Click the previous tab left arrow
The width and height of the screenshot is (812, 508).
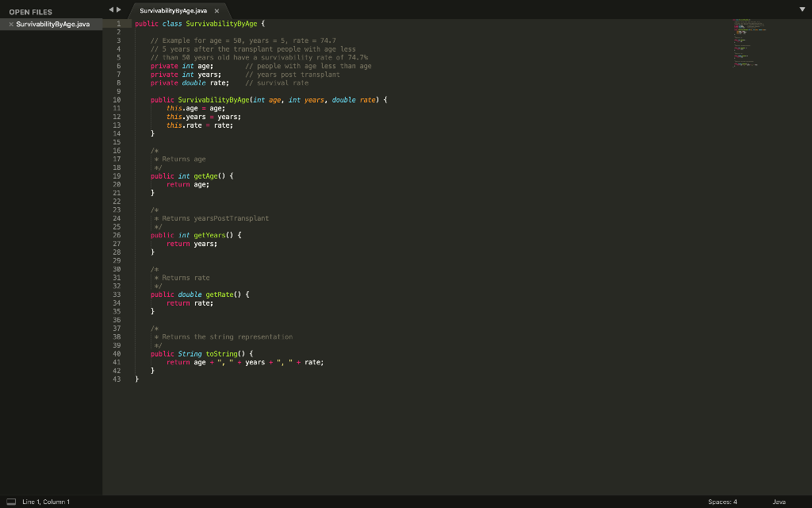point(111,10)
